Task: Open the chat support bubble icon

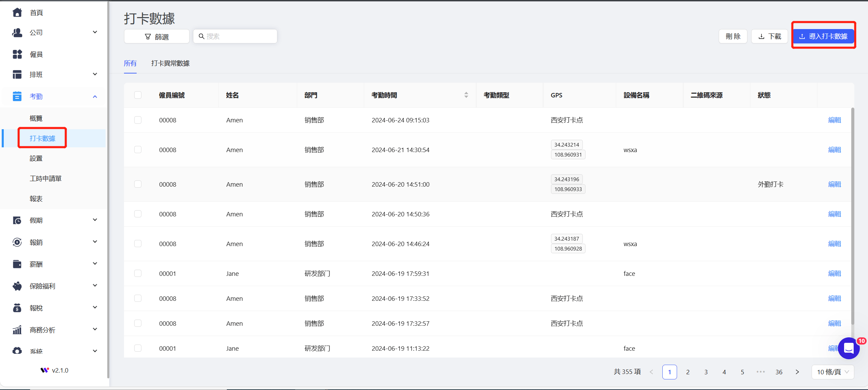Action: (x=849, y=348)
